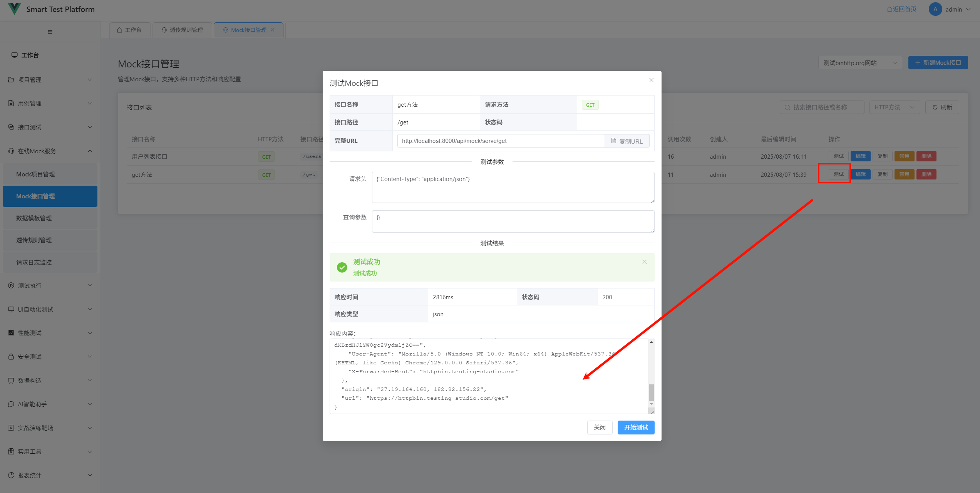Open the HTTP方法 filter dropdown
The width and height of the screenshot is (980, 493).
pyautogui.click(x=894, y=107)
